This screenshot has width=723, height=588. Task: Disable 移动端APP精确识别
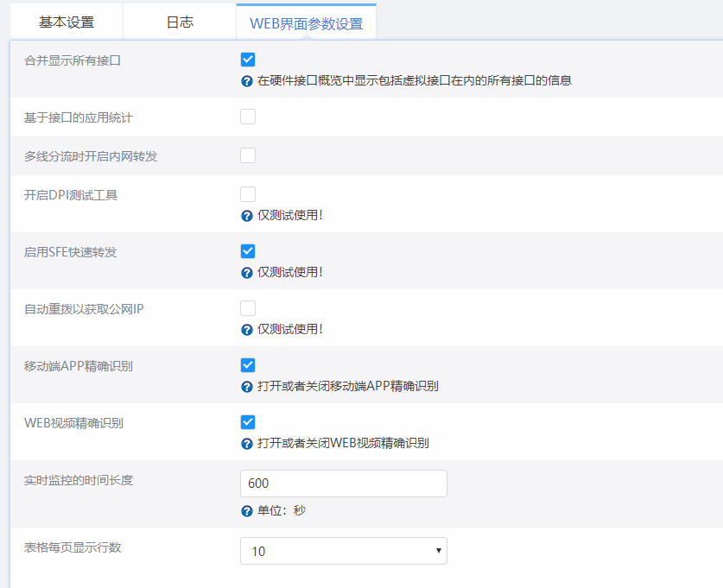tap(248, 365)
